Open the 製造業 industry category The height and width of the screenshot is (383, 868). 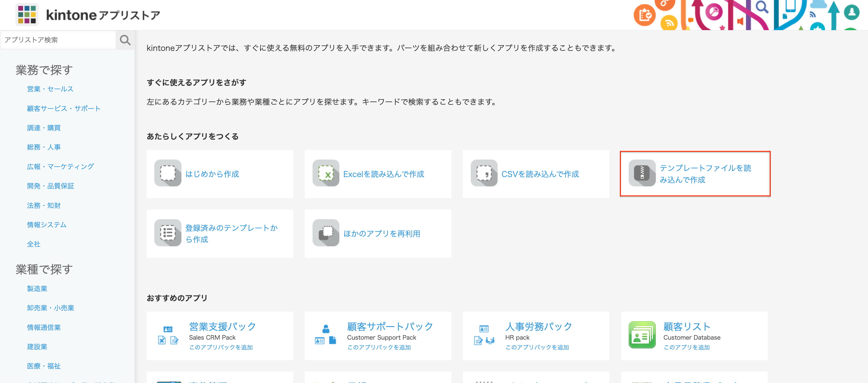37,288
